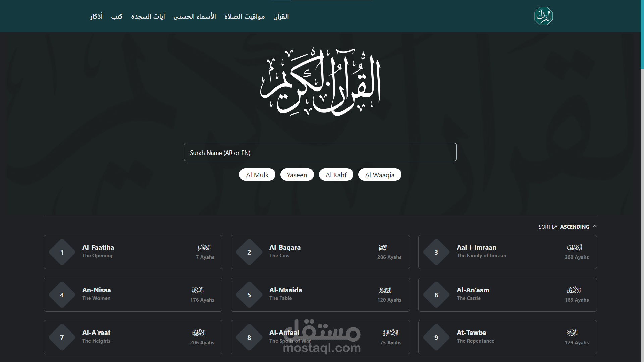Click the diamond badge numbered 6
Viewport: 644px width, 362px height.
[436, 295]
